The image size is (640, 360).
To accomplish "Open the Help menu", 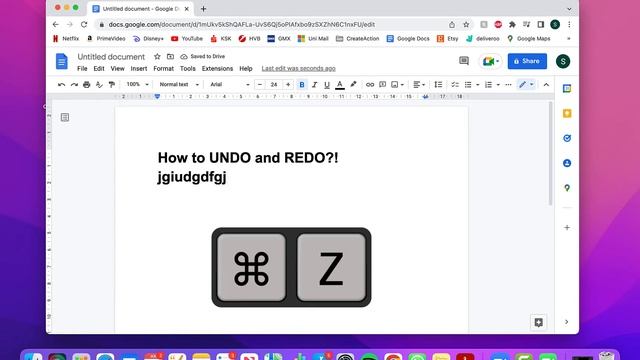I will [x=246, y=69].
